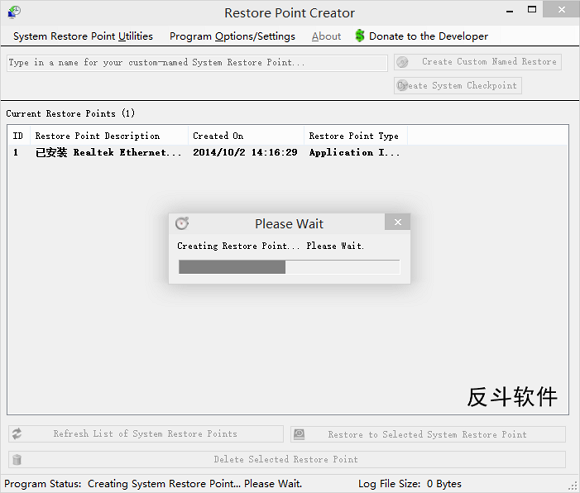The width and height of the screenshot is (580, 493).
Task: Click the 2014/10/2 14:16:29 date cell
Action: pos(245,152)
